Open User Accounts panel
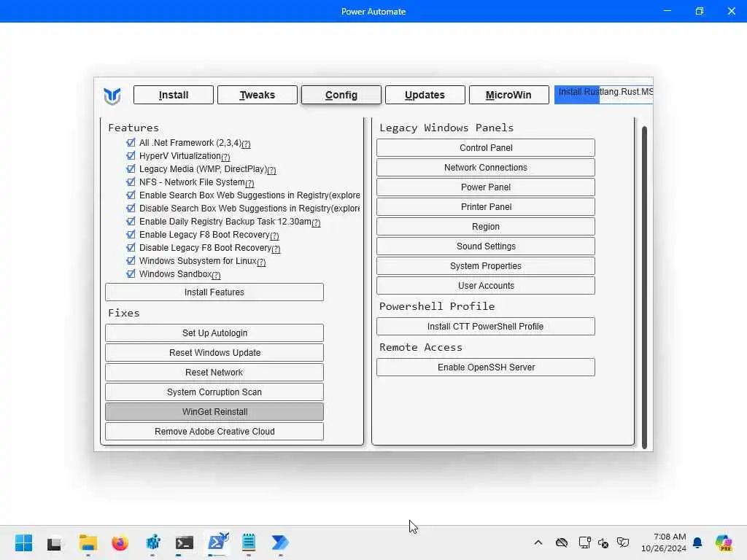The image size is (747, 560). click(x=485, y=285)
